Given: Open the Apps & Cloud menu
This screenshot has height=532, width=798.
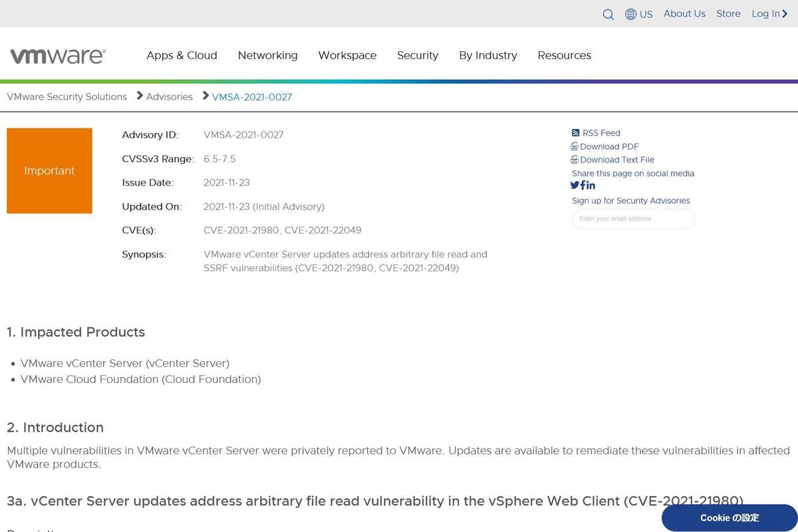Looking at the screenshot, I should point(182,55).
